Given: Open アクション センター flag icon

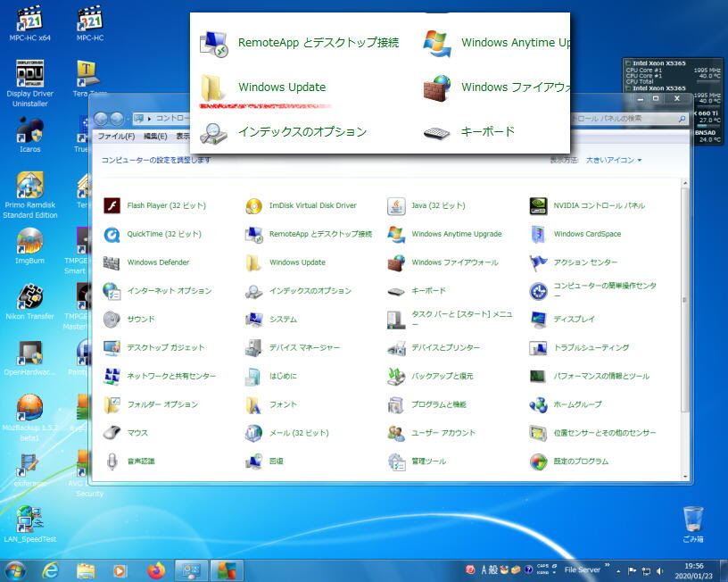Looking at the screenshot, I should coord(538,262).
